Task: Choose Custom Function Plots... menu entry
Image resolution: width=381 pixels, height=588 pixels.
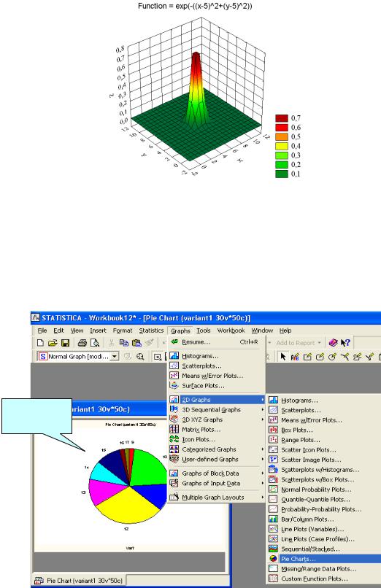Action: tap(324, 579)
